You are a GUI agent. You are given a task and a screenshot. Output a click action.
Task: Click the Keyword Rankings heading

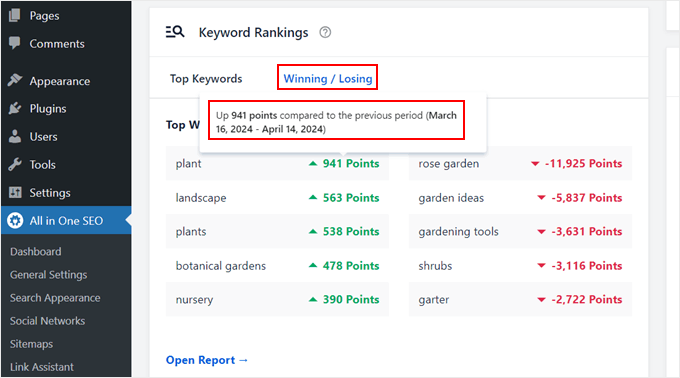pyautogui.click(x=253, y=33)
